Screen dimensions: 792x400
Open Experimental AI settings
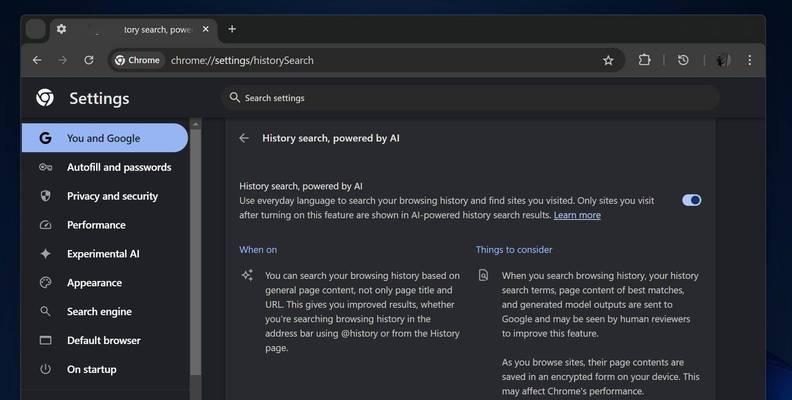pyautogui.click(x=105, y=254)
